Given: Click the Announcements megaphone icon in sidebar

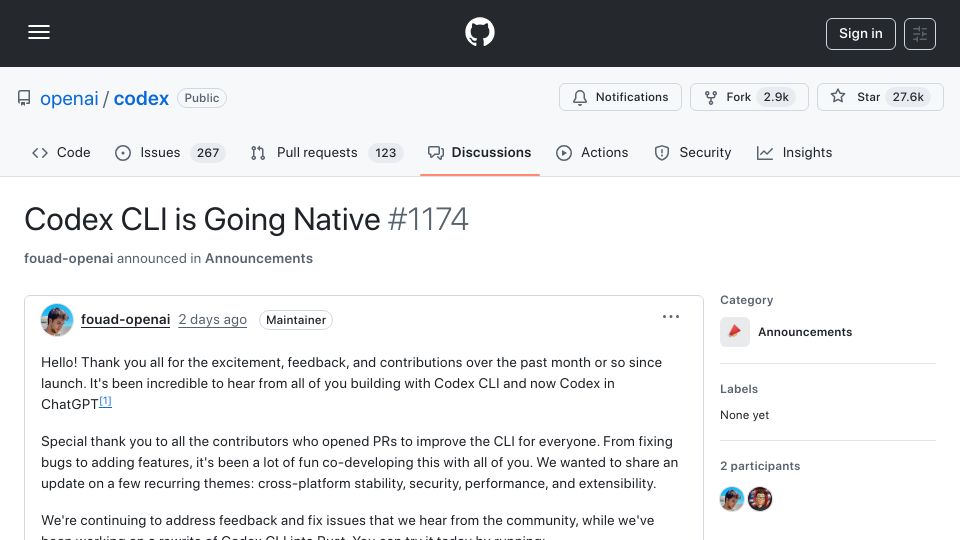Looking at the screenshot, I should pos(735,332).
